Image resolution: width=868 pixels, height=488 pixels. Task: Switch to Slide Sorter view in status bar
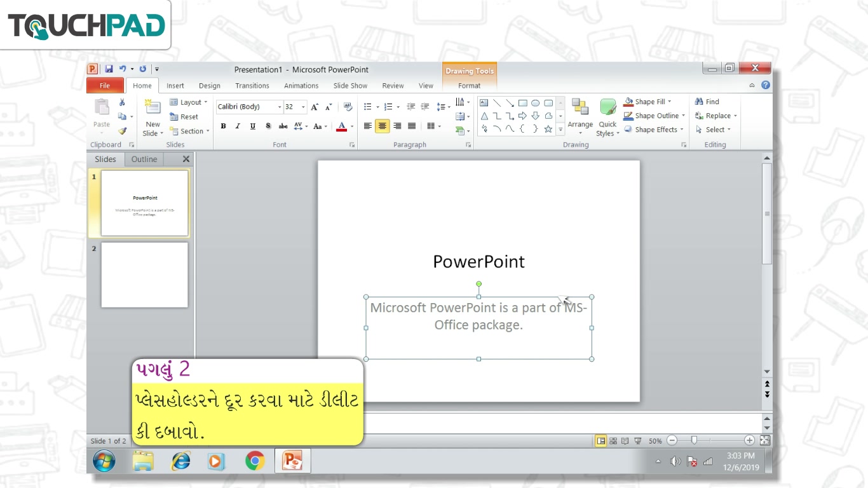coord(613,440)
